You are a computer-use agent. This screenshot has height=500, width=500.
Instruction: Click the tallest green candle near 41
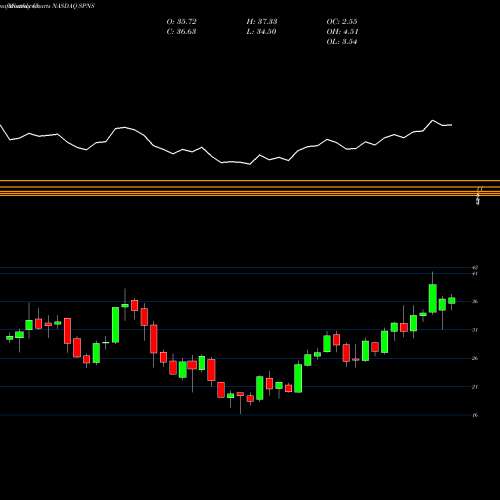pos(433,298)
